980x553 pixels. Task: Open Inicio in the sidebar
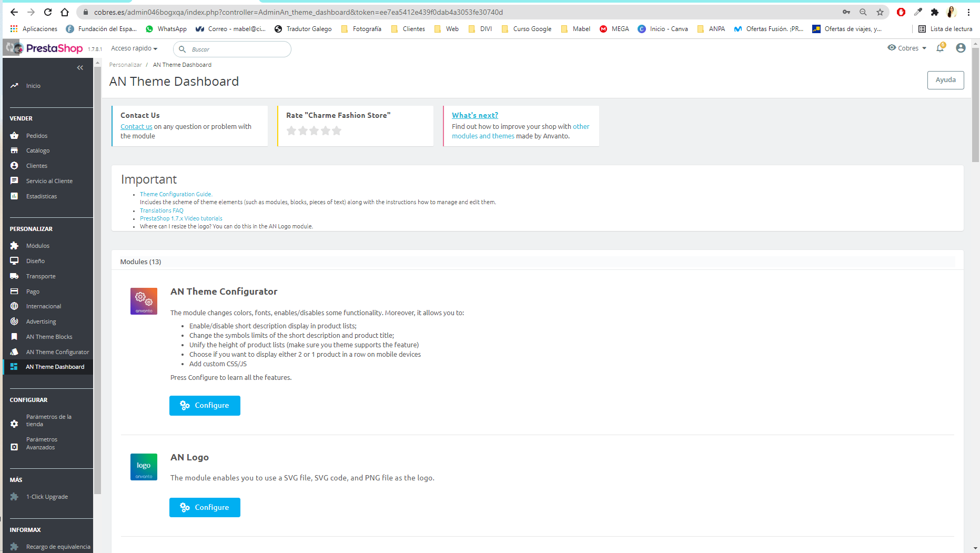pyautogui.click(x=33, y=86)
